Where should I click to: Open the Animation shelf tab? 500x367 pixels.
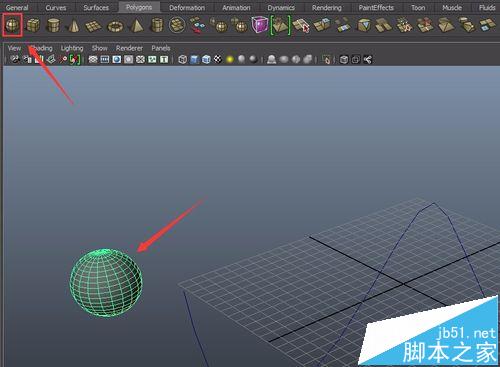[x=236, y=7]
